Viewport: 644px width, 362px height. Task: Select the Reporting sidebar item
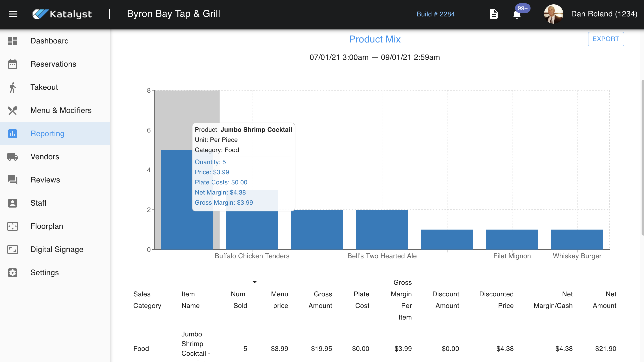coord(47,134)
